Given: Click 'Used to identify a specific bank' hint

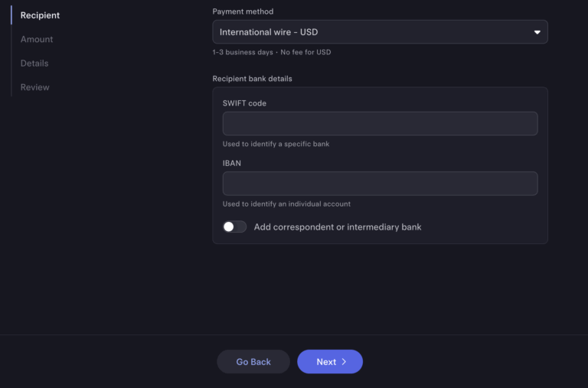Looking at the screenshot, I should click(276, 144).
